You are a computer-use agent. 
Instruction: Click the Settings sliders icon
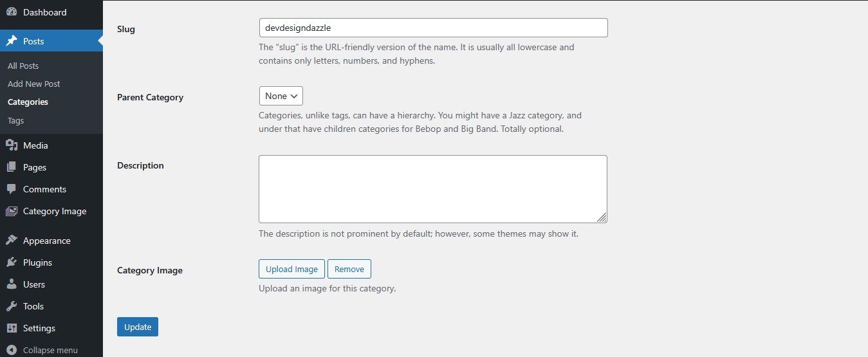tap(12, 328)
